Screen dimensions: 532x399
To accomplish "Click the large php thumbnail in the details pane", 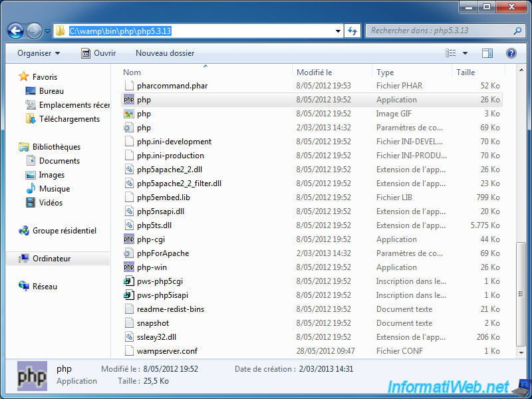I will [32, 376].
